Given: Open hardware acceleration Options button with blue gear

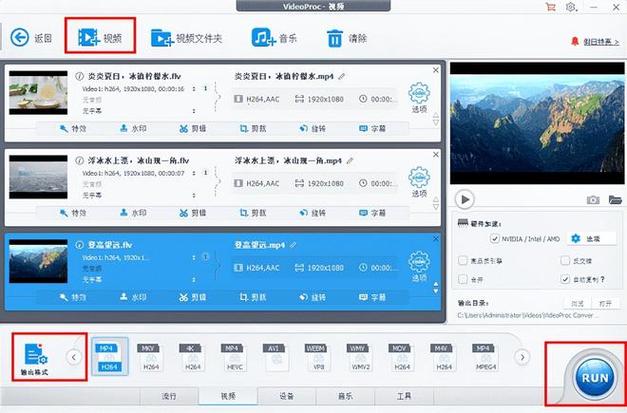Looking at the screenshot, I should (x=590, y=238).
